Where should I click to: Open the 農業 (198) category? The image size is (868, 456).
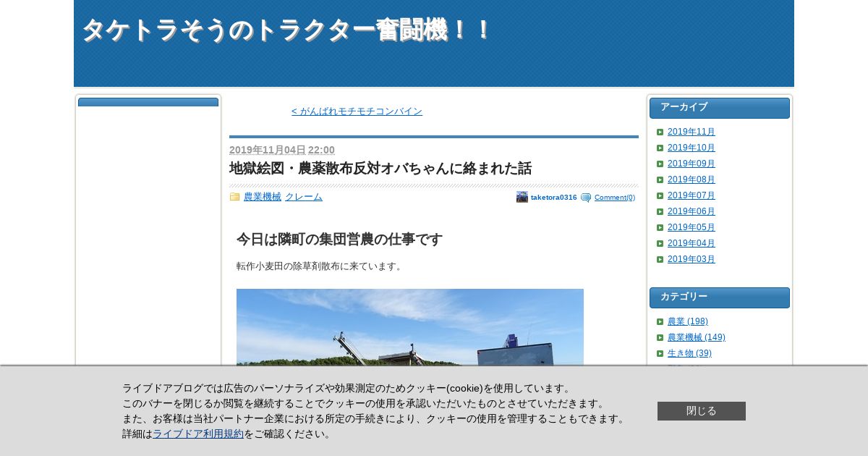[x=688, y=321]
